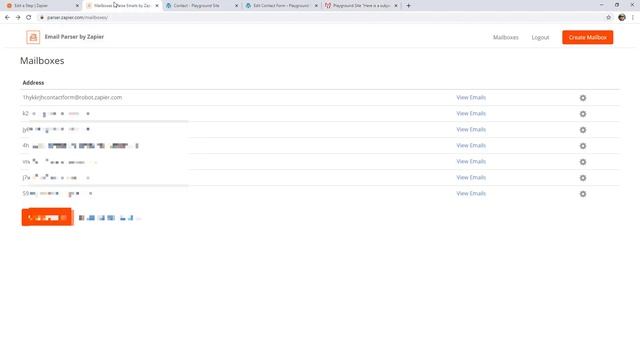Bookmark this page with the star icon
This screenshot has width=640, height=360.
coord(609,18)
